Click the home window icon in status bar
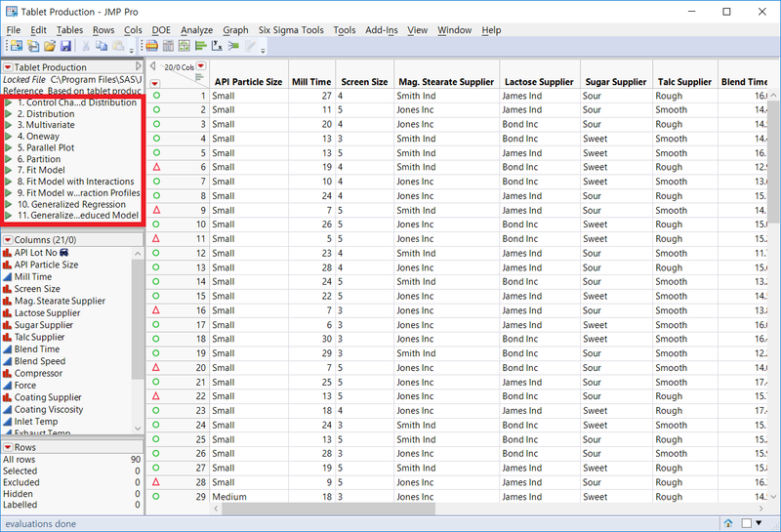 click(728, 523)
